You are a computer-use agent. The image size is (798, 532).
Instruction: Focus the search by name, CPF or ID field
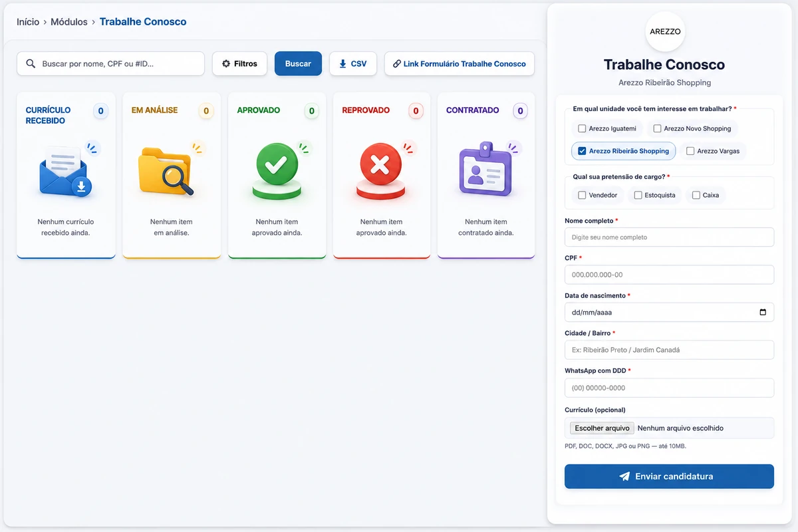click(x=110, y=64)
